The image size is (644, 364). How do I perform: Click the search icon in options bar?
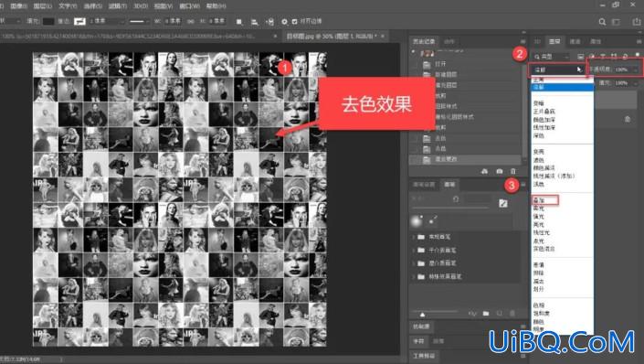(602, 22)
